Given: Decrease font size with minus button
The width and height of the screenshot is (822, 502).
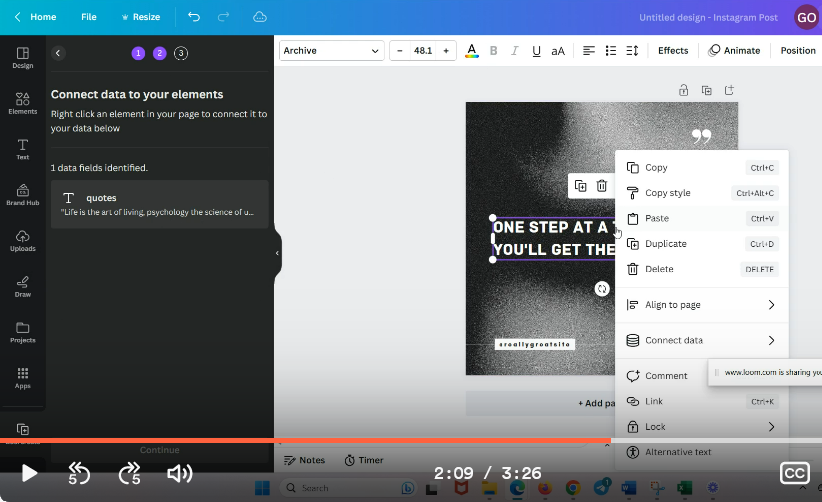Looking at the screenshot, I should [x=400, y=50].
